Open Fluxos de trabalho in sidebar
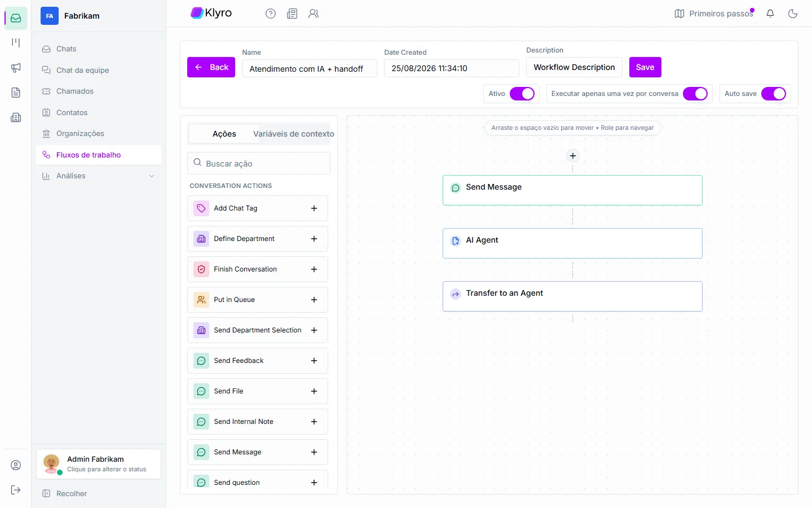The height and width of the screenshot is (508, 812). tap(99, 155)
